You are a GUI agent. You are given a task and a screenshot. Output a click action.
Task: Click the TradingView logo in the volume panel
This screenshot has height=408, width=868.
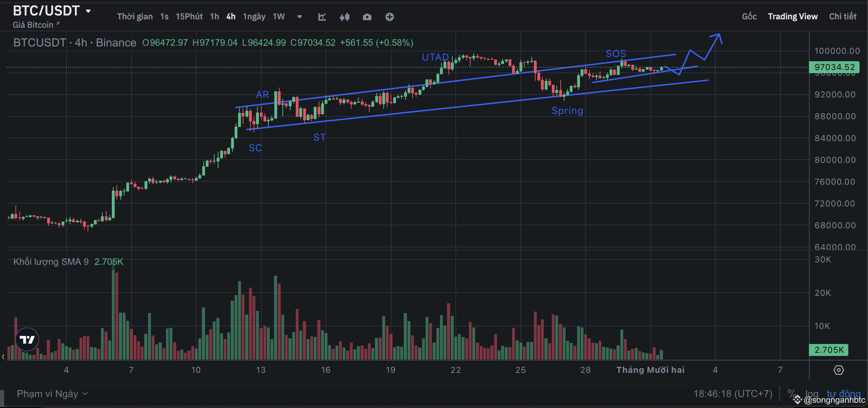27,339
